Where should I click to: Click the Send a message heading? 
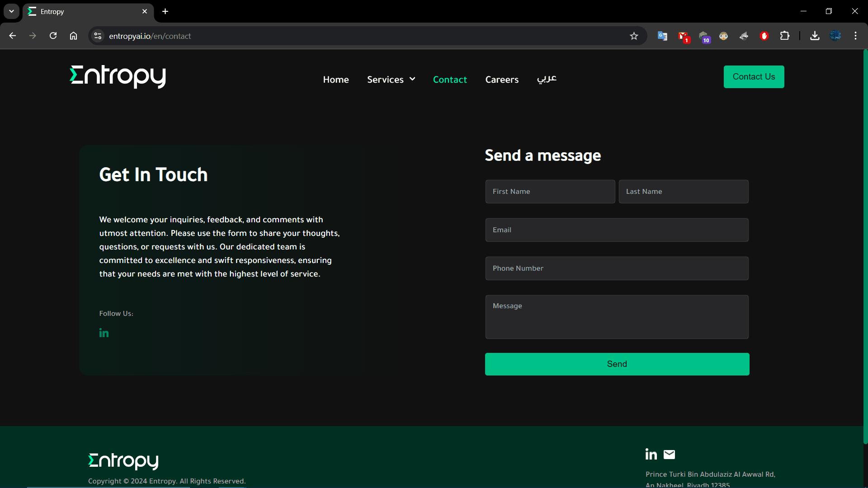542,155
